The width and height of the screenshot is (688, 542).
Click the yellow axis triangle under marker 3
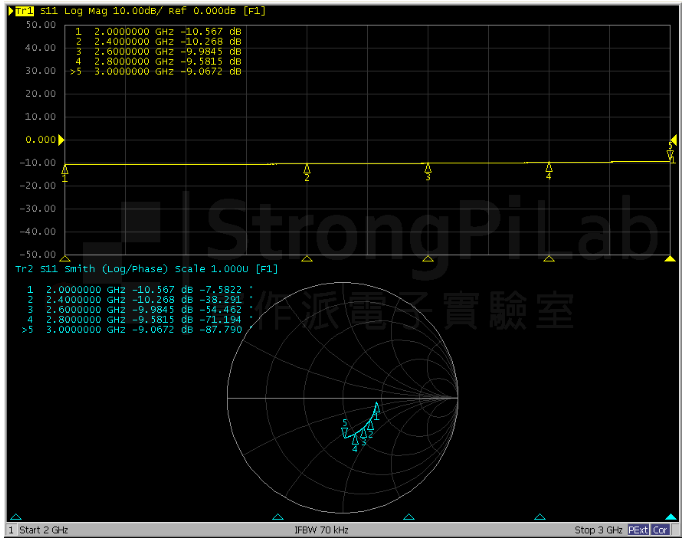(x=428, y=258)
